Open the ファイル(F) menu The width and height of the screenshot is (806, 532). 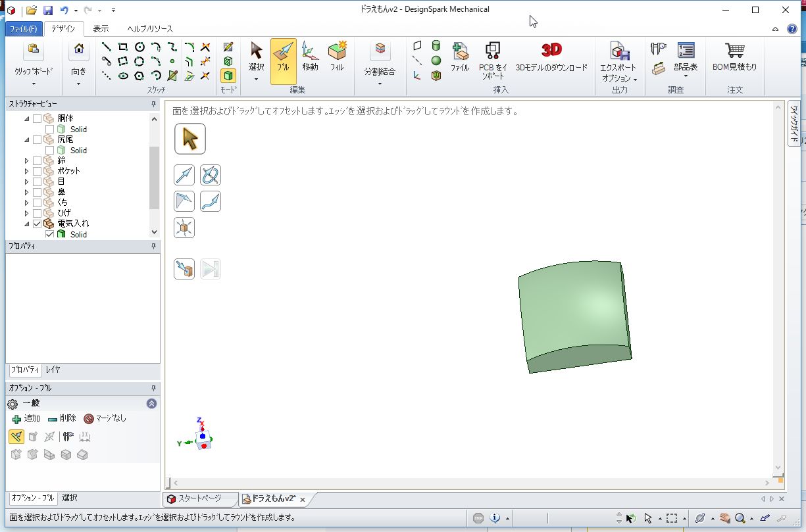(x=24, y=29)
